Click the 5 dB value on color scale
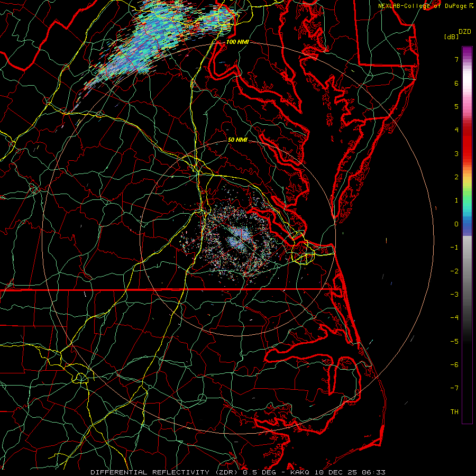The height and width of the screenshot is (476, 476). 456,106
